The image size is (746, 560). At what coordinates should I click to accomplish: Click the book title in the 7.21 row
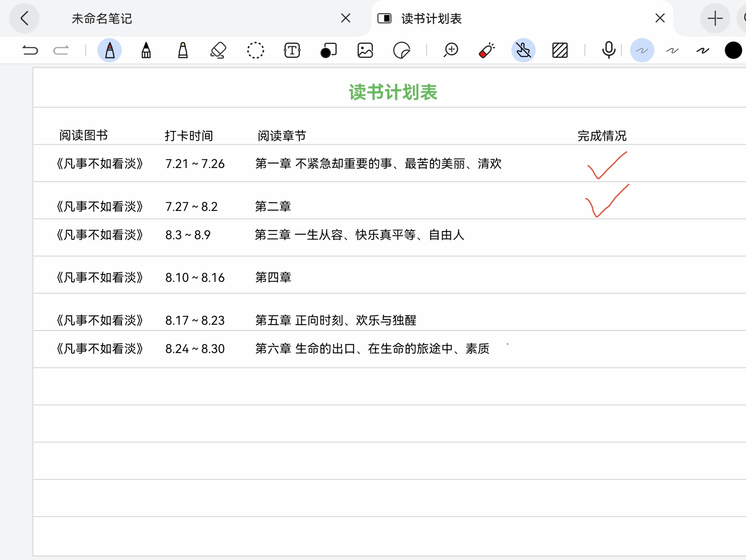[99, 164]
